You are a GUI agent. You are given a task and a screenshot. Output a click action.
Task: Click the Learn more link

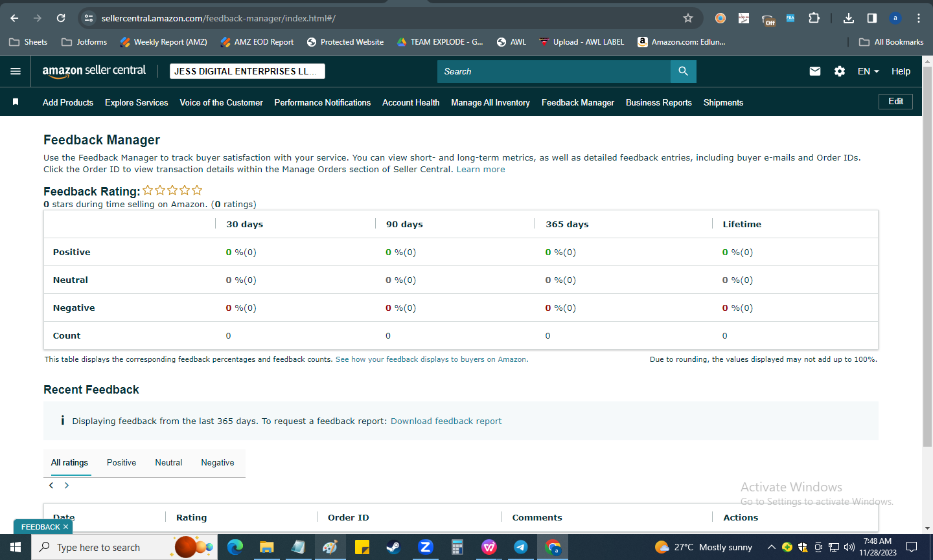tap(481, 170)
